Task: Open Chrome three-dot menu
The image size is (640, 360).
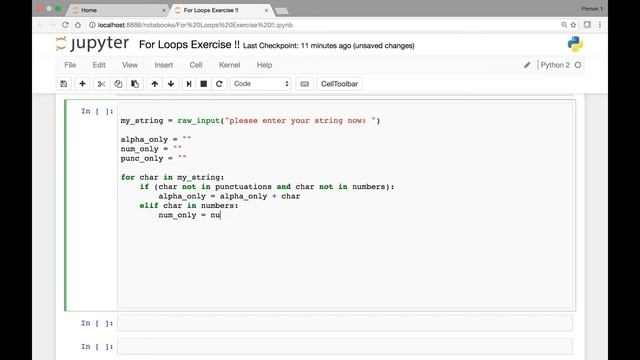Action: (x=600, y=25)
